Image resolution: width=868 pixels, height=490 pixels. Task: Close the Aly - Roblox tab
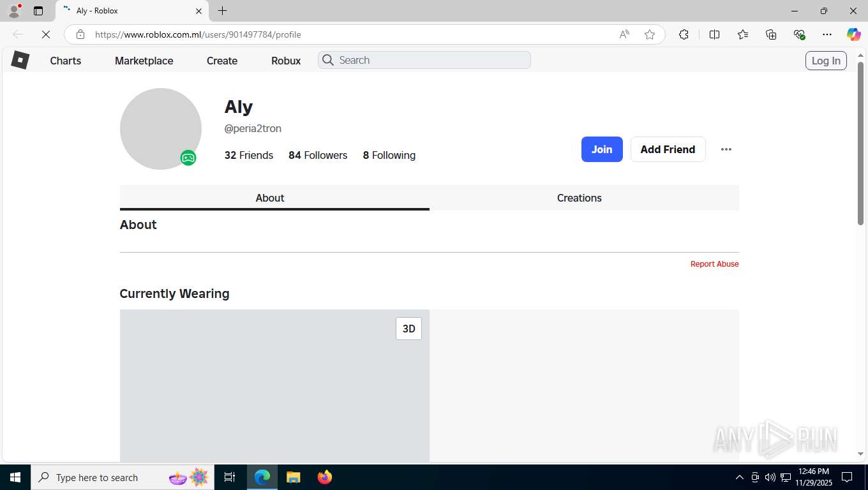click(198, 11)
